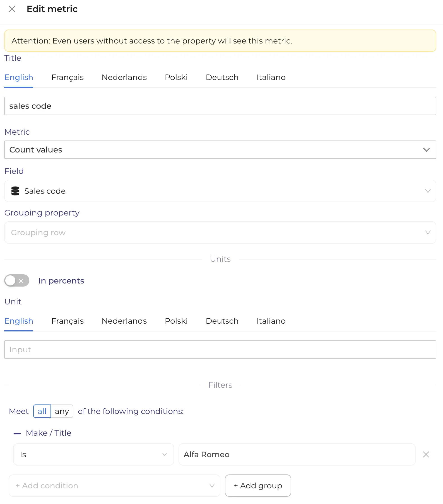Switch Unit to the Nederlands tab

(x=124, y=321)
